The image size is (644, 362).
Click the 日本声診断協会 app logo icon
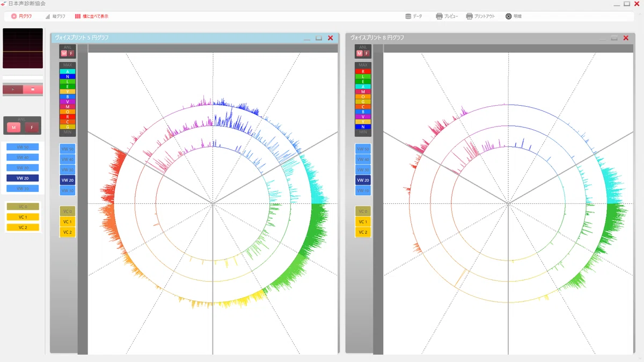(x=4, y=4)
